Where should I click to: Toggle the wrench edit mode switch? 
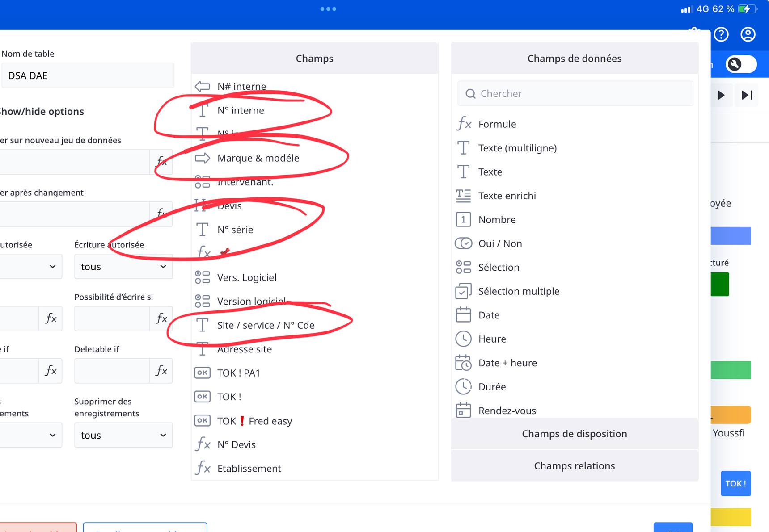coord(740,64)
